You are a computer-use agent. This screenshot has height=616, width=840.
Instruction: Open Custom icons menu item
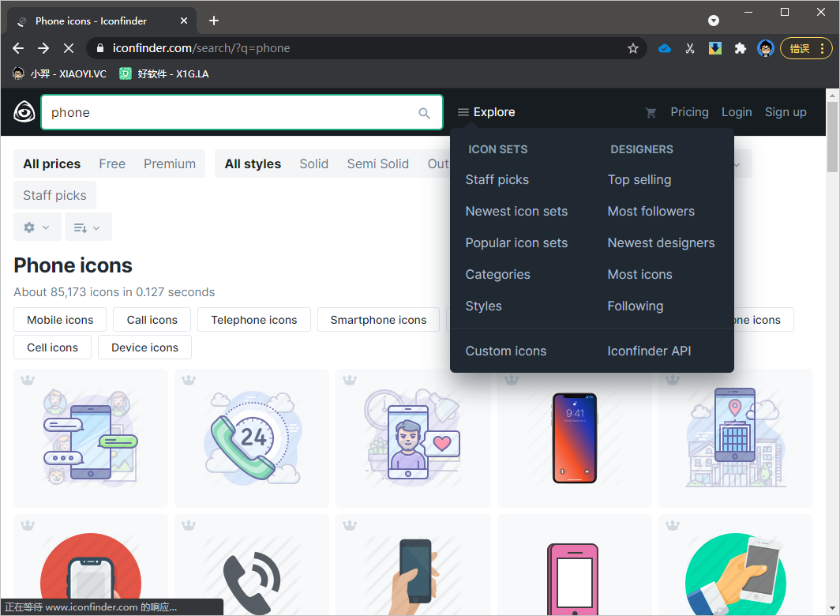(506, 351)
